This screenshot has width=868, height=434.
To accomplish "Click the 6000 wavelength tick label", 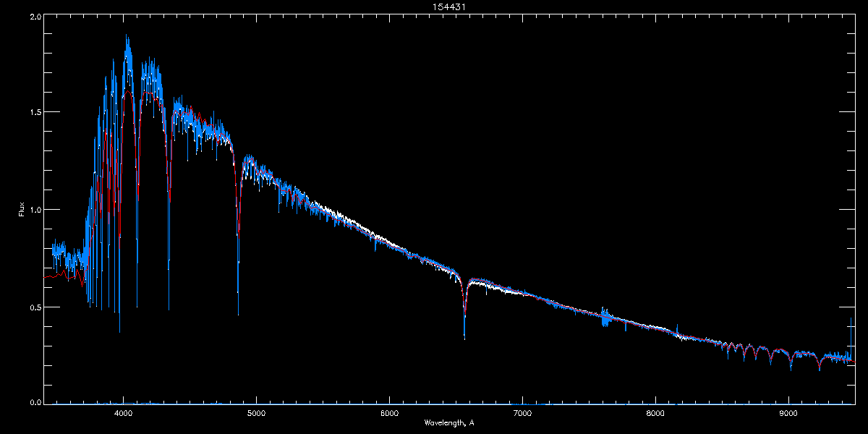I will point(389,414).
